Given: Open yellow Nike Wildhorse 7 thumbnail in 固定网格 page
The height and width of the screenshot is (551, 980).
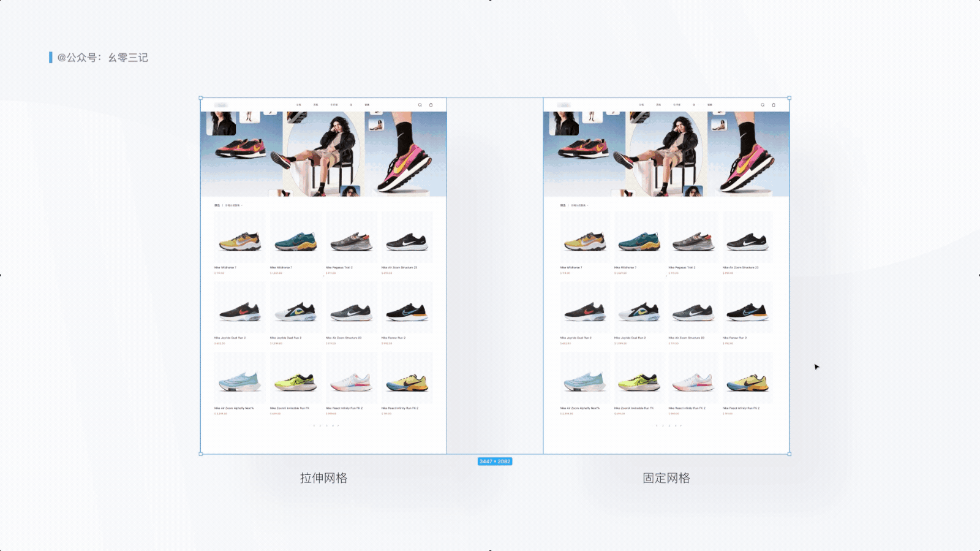Looking at the screenshot, I should pos(585,238).
